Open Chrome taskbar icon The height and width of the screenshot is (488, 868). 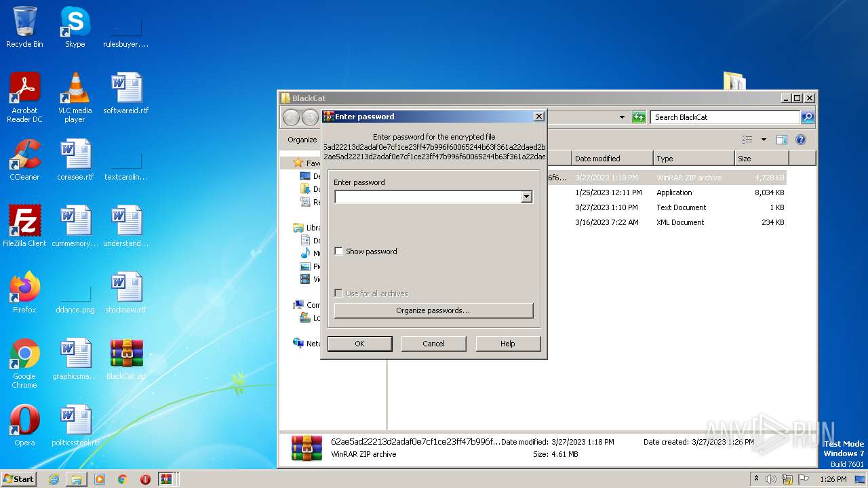pos(123,479)
